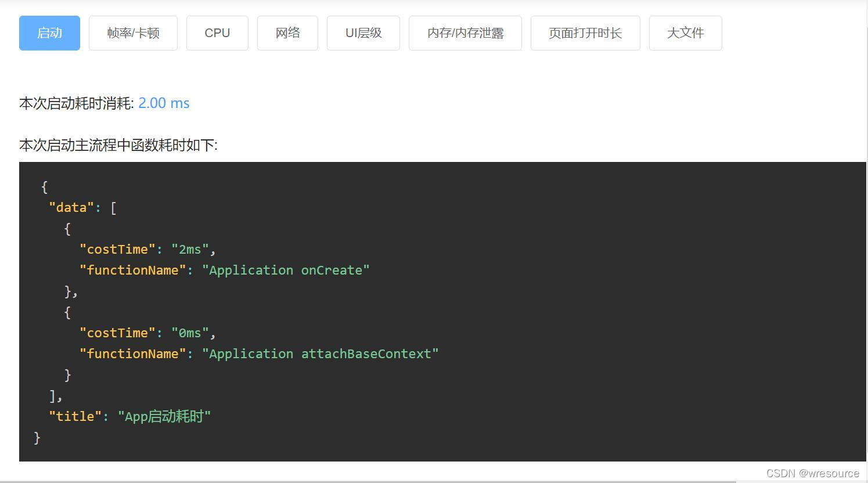Switch to the 帧率/卡顿 tab
The image size is (868, 483).
point(133,33)
